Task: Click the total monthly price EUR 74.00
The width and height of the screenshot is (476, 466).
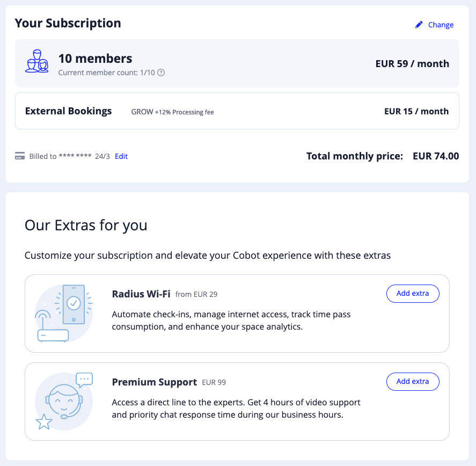Action: coord(436,156)
